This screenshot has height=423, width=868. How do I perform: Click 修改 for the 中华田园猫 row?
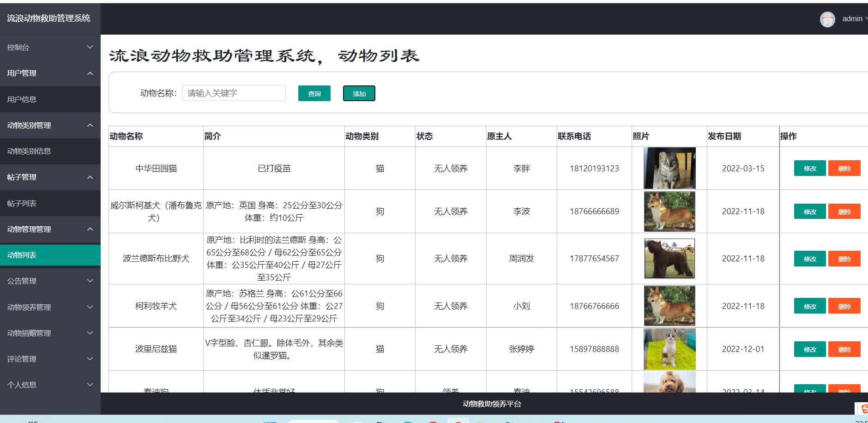pyautogui.click(x=809, y=169)
